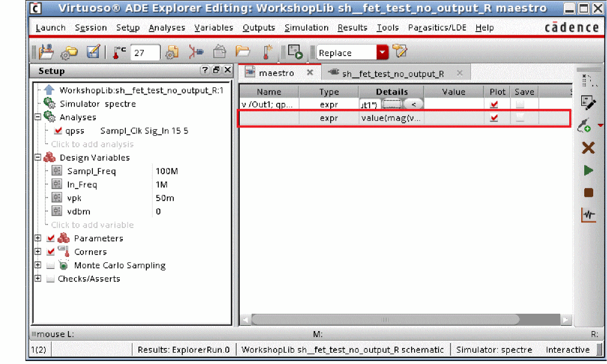Click the first toolbar icon before the gear folder

pos(46,52)
